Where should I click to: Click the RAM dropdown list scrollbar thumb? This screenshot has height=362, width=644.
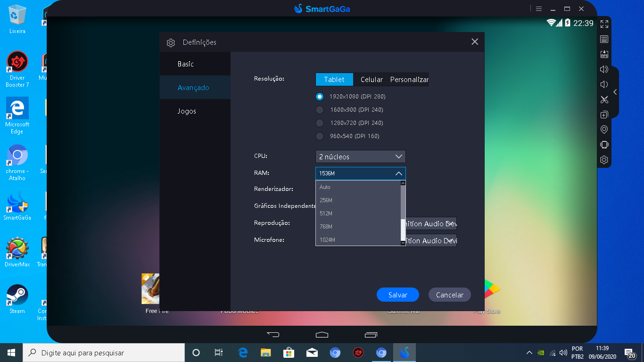click(403, 230)
